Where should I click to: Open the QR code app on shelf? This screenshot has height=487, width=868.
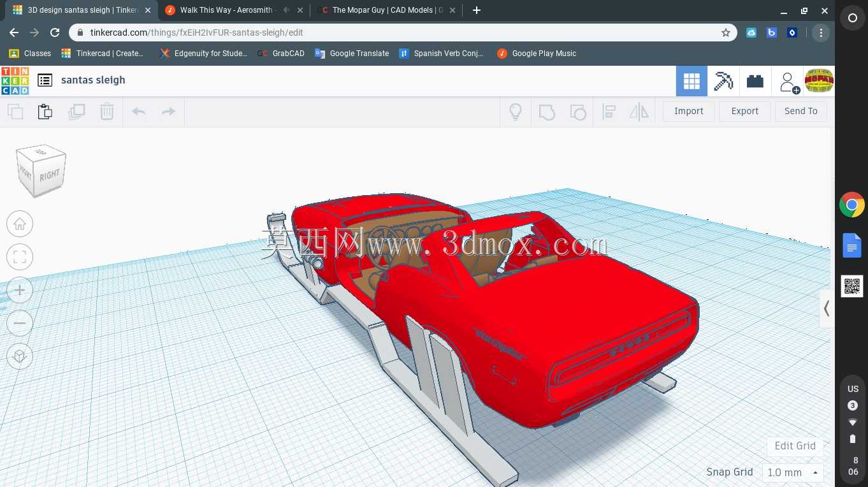coord(852,286)
